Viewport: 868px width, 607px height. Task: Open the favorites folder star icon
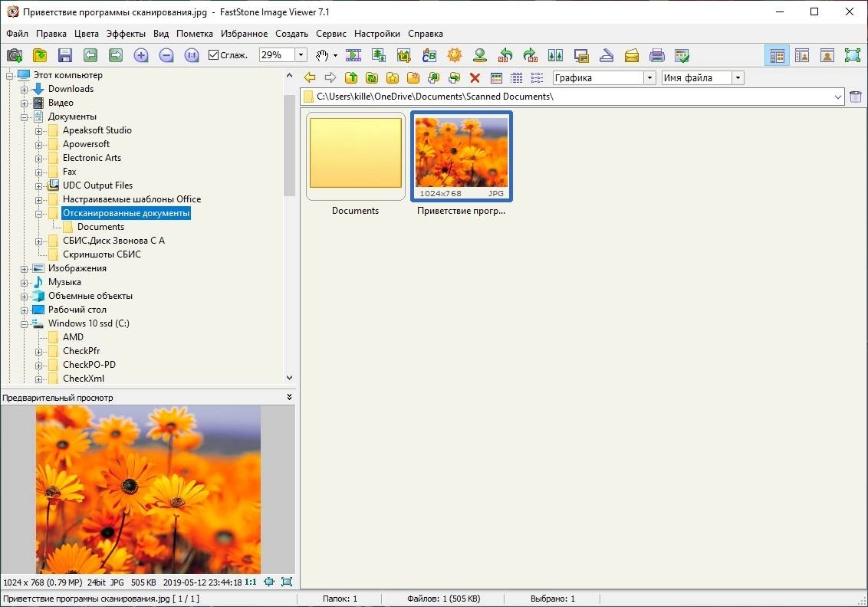click(x=393, y=78)
